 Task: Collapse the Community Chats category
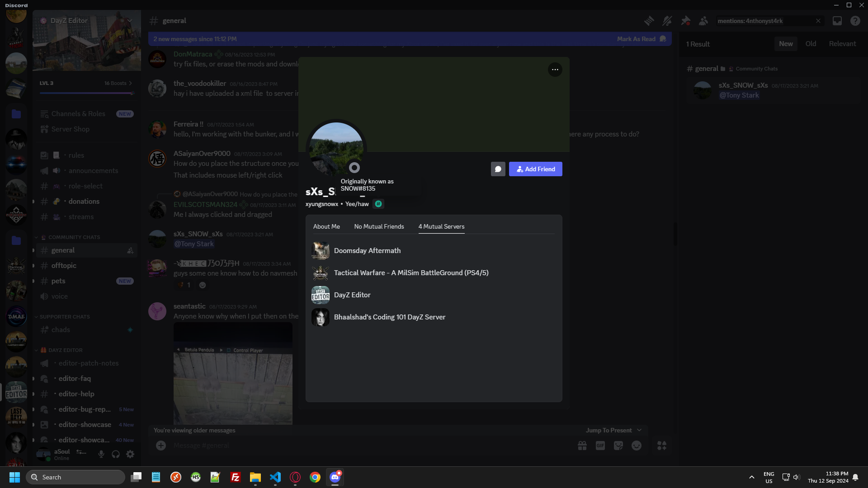(x=70, y=237)
